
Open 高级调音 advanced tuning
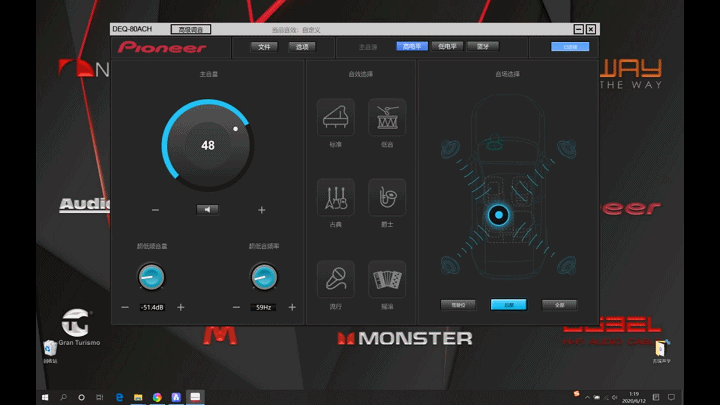[x=191, y=29]
